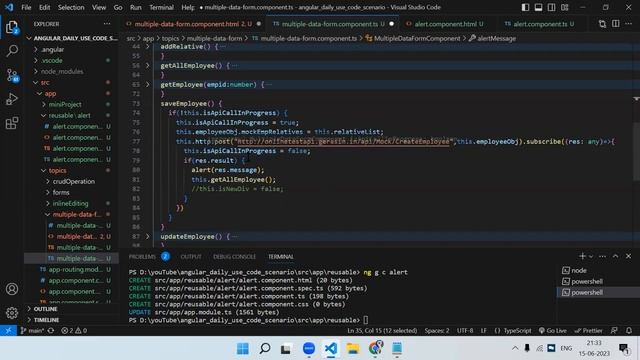Click Prettier in status bar
This screenshot has height=360, width=640.
click(588, 331)
